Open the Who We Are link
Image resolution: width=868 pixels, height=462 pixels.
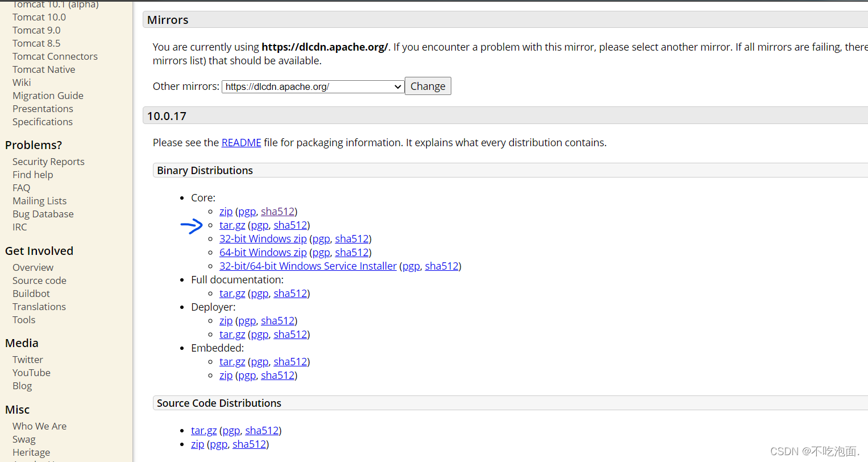click(39, 426)
